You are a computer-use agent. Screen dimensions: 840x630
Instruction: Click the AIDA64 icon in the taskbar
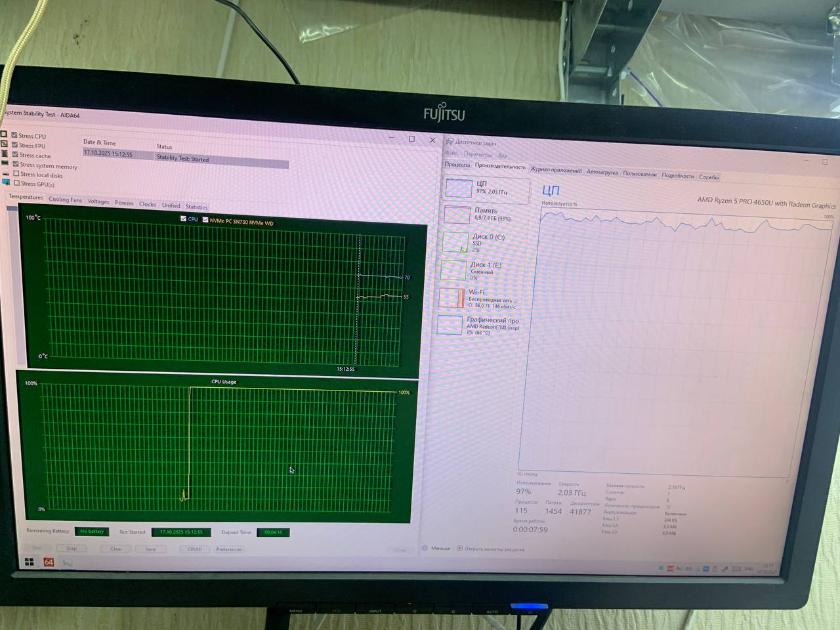(49, 562)
